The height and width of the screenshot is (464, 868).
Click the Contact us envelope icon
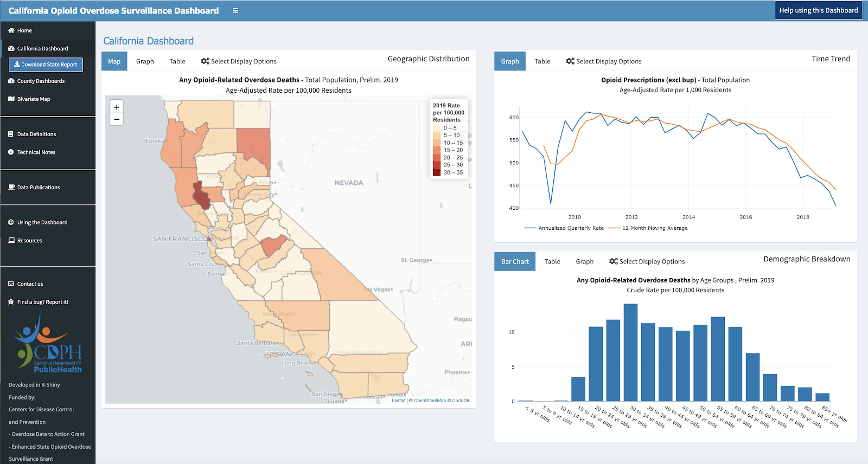(x=11, y=284)
